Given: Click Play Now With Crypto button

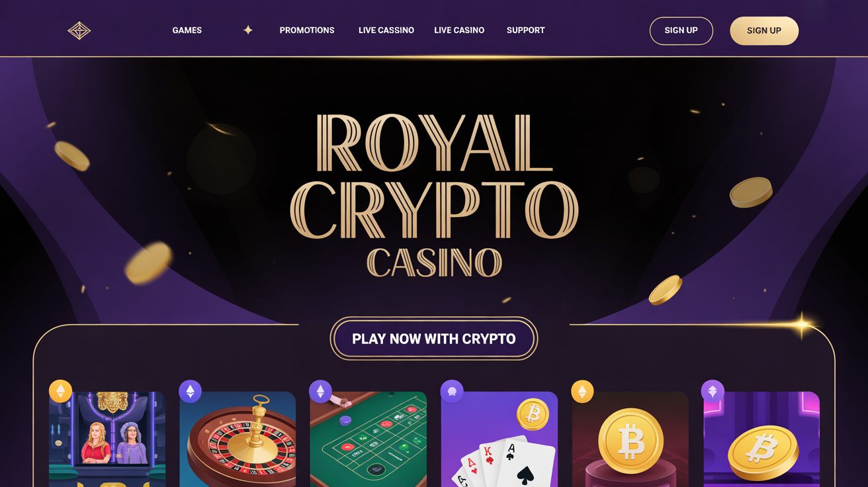Looking at the screenshot, I should coord(434,339).
